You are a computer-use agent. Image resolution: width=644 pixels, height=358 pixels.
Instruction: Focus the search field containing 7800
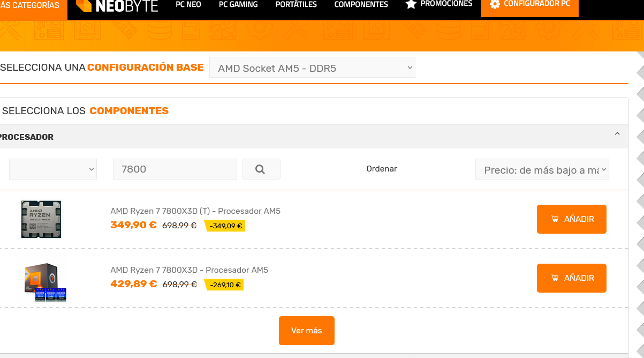point(175,169)
